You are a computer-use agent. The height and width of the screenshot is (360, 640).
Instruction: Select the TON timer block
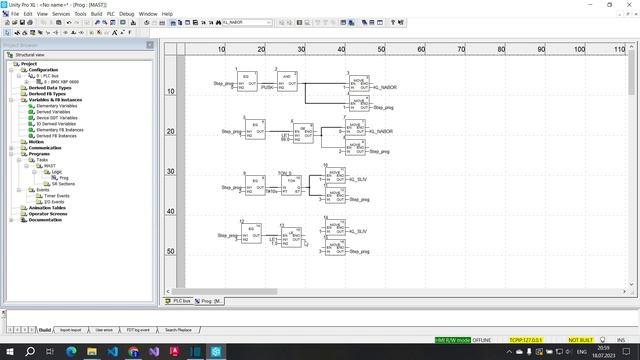coord(291,185)
